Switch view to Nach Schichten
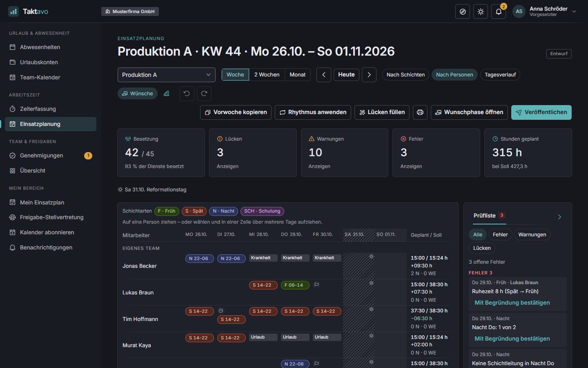 click(x=405, y=75)
